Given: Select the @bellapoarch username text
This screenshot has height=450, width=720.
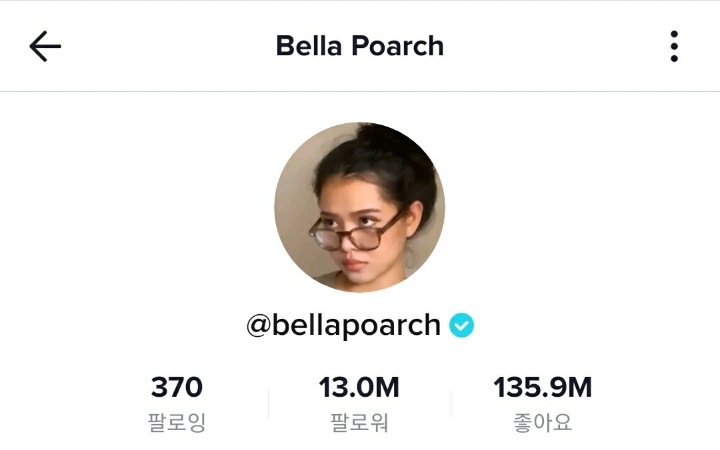Looking at the screenshot, I should 343,325.
